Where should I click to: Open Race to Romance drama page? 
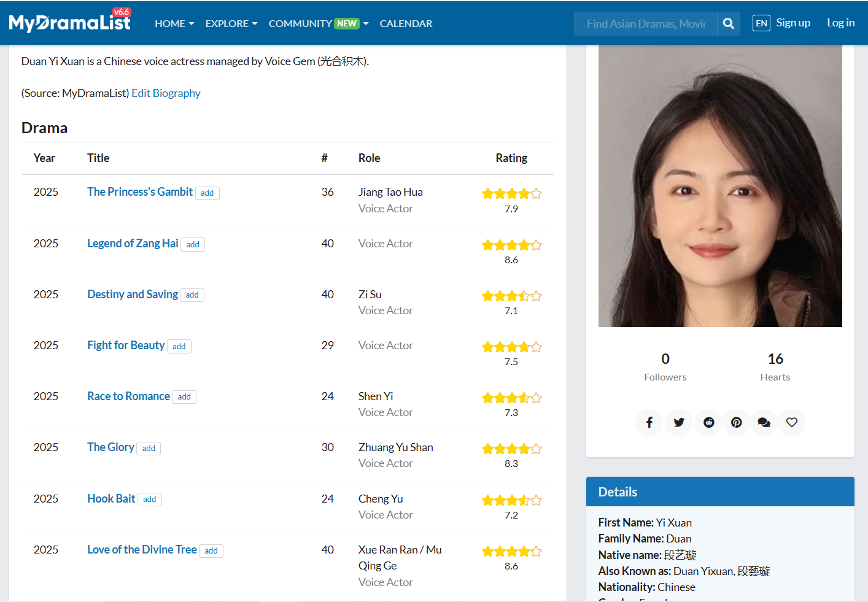coord(128,396)
